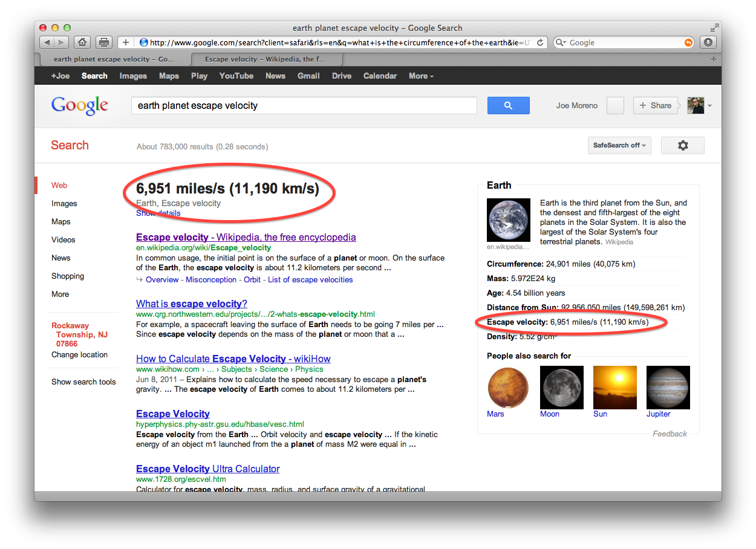Go to Play in the top bar
Screen dimensions: 756x549
tap(199, 76)
